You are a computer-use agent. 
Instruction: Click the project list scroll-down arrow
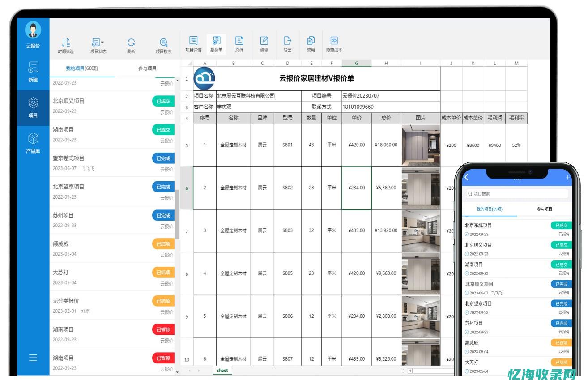[x=177, y=372]
